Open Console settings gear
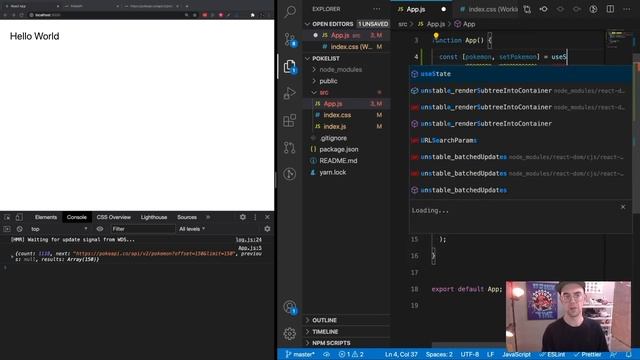This screenshot has width=640, height=360. point(267,229)
